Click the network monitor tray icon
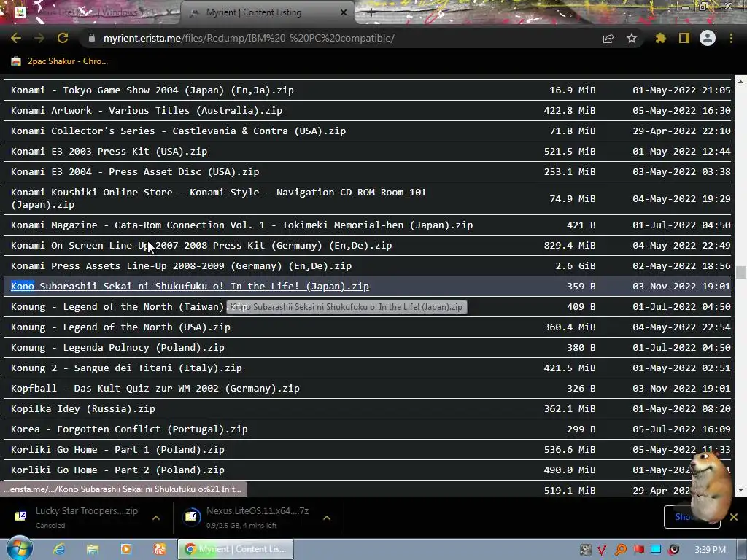Image resolution: width=747 pixels, height=560 pixels. tap(656, 550)
